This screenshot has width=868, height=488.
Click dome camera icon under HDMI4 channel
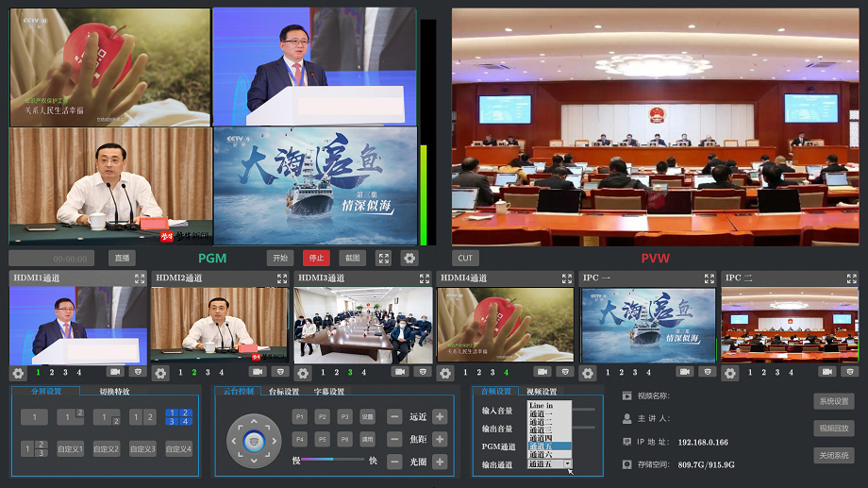pyautogui.click(x=565, y=372)
